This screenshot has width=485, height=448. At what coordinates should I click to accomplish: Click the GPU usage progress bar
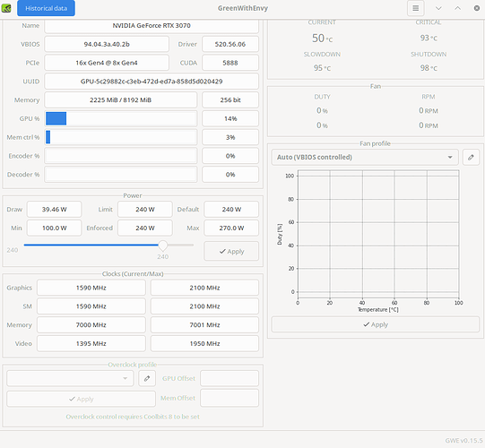[x=121, y=119]
